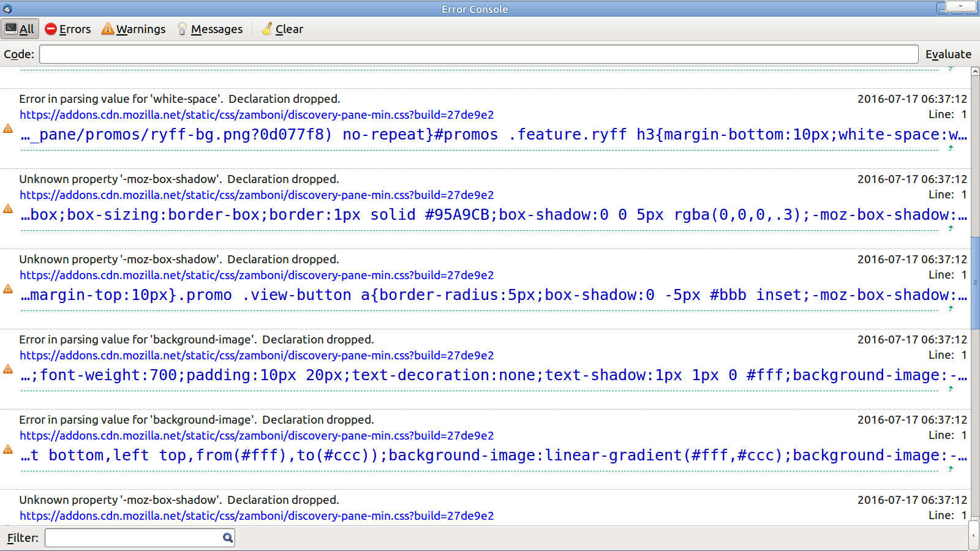
Task: Select code line starting '…_pane/promos/ryff-bg.png'
Action: coord(494,135)
